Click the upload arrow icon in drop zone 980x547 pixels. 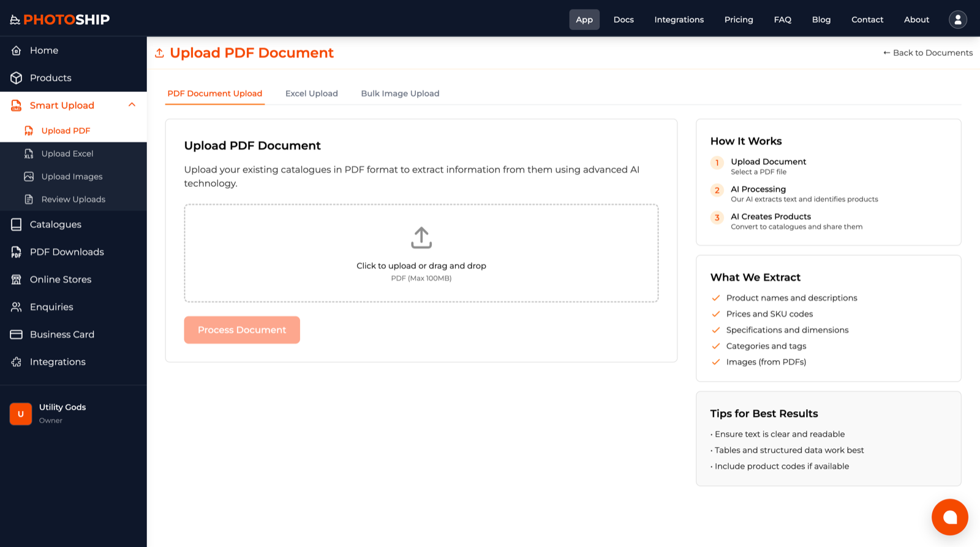[421, 238]
